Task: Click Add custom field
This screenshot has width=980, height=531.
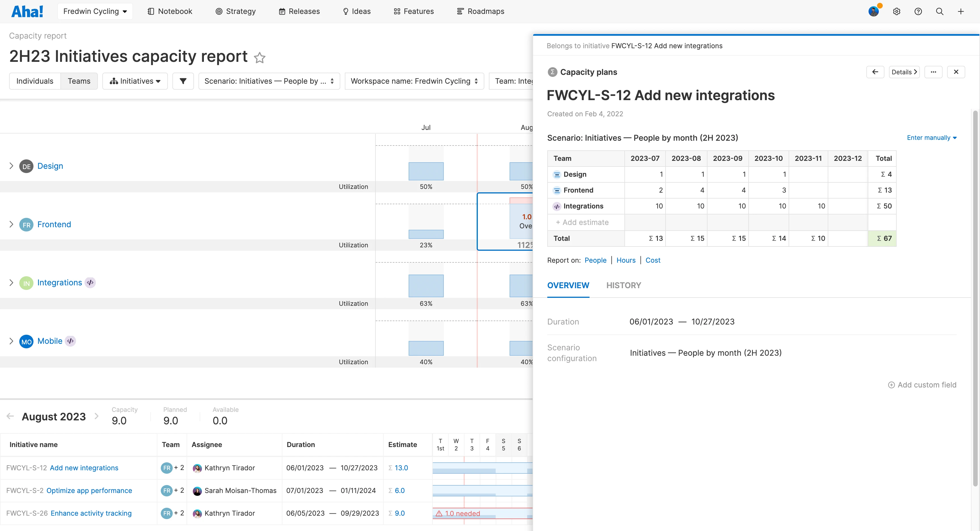Action: point(922,385)
